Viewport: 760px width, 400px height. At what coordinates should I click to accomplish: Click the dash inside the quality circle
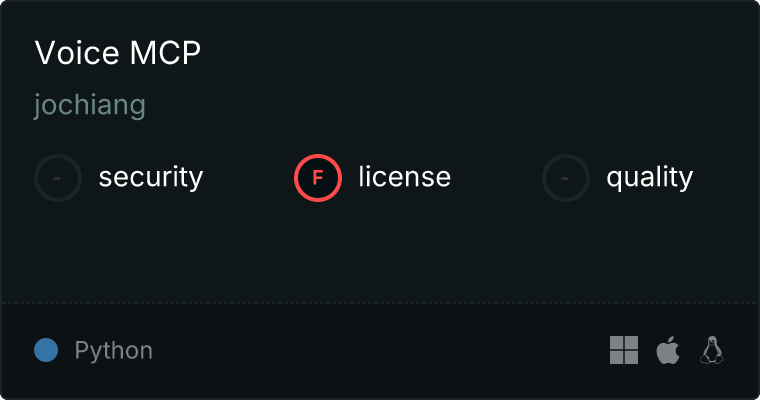click(565, 178)
